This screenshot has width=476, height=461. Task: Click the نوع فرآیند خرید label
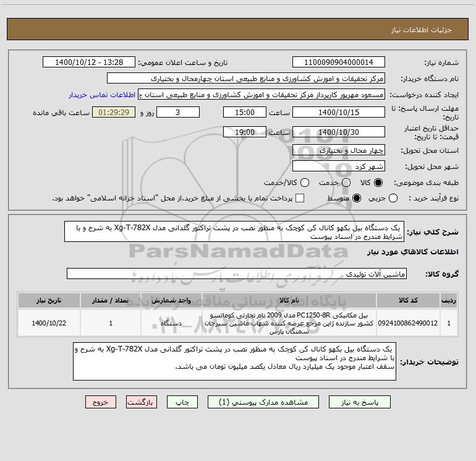pyautogui.click(x=433, y=198)
